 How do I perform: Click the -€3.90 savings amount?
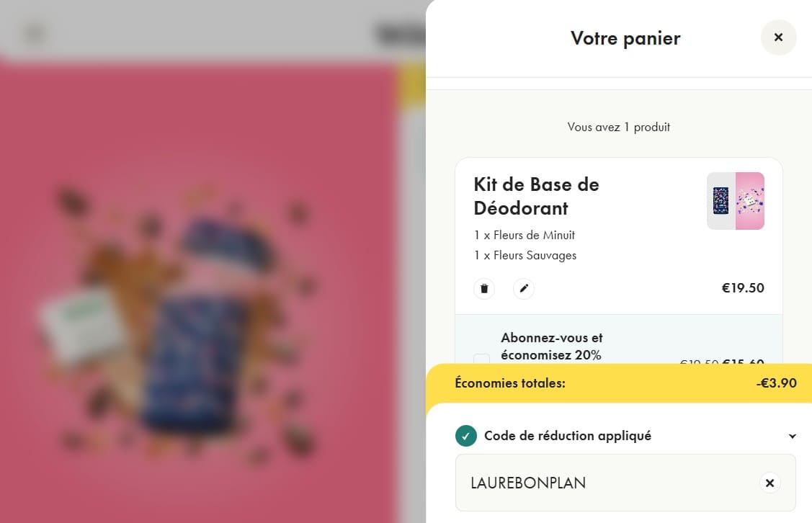point(776,383)
